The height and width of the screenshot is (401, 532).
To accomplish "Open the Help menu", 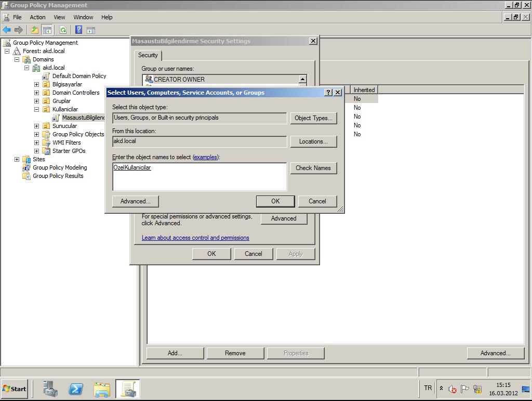I will click(107, 17).
